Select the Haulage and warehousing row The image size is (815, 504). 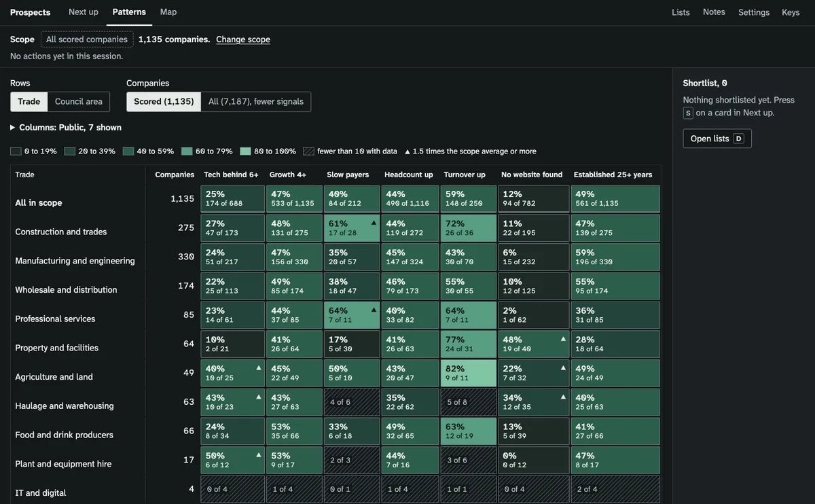tap(65, 406)
